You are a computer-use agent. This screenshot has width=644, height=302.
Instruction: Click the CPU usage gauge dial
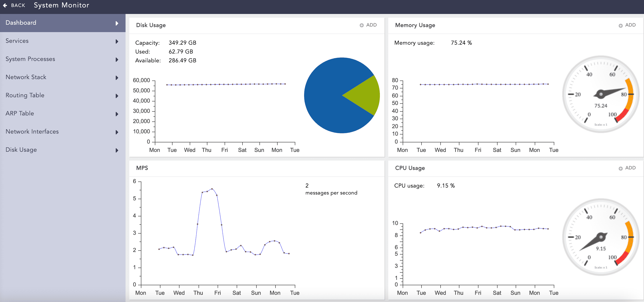pyautogui.click(x=601, y=237)
